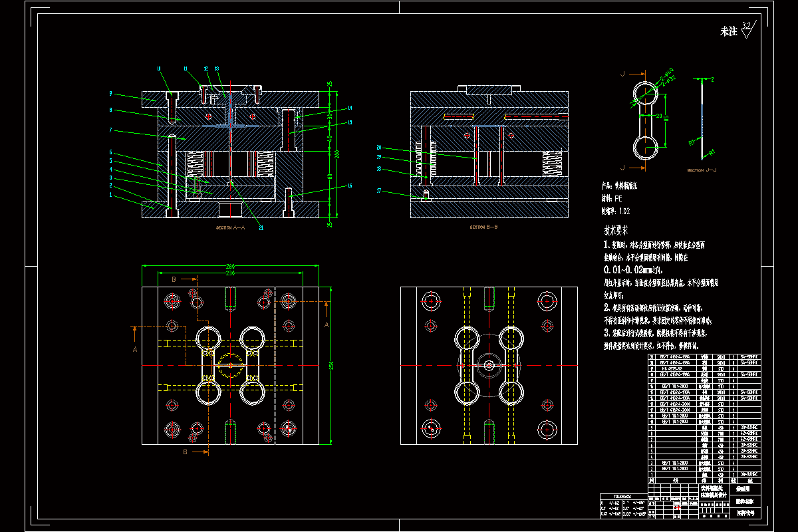The height and width of the screenshot is (532, 798).
Task: Select balloon number 7 in section A-A
Action: coord(111,130)
